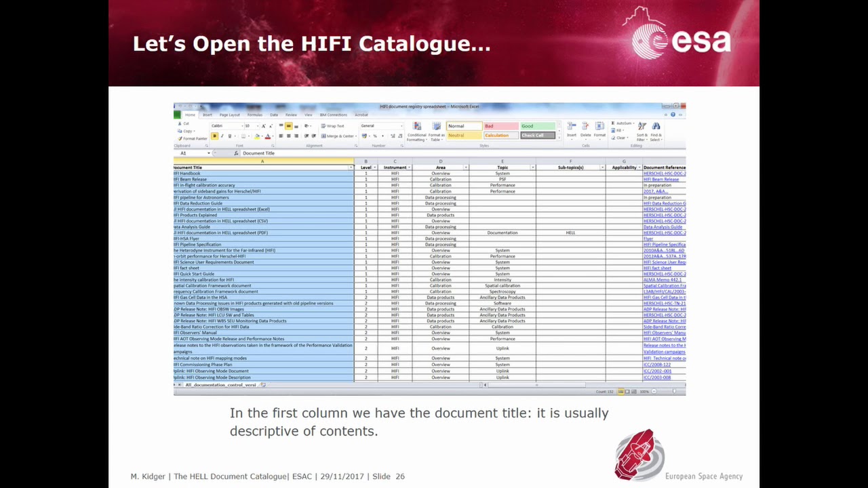Image resolution: width=868 pixels, height=488 pixels.
Task: Click the Percent Style icon
Action: click(375, 136)
